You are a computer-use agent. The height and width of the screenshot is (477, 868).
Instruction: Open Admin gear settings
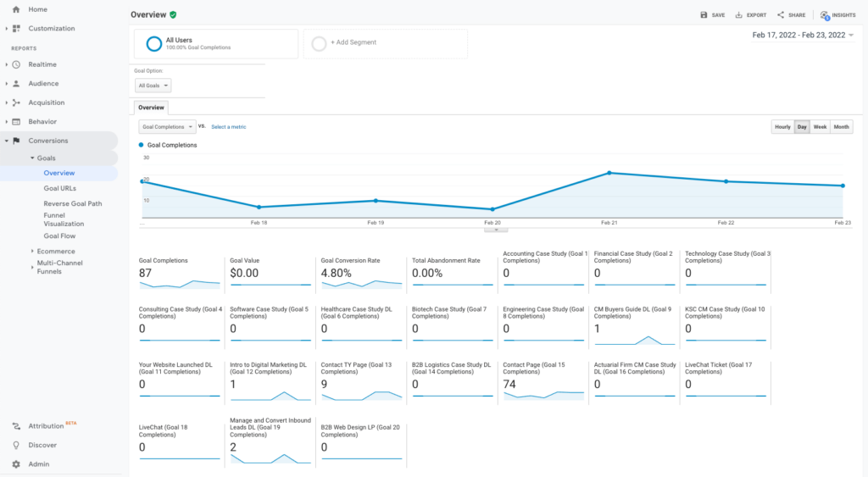tap(16, 464)
